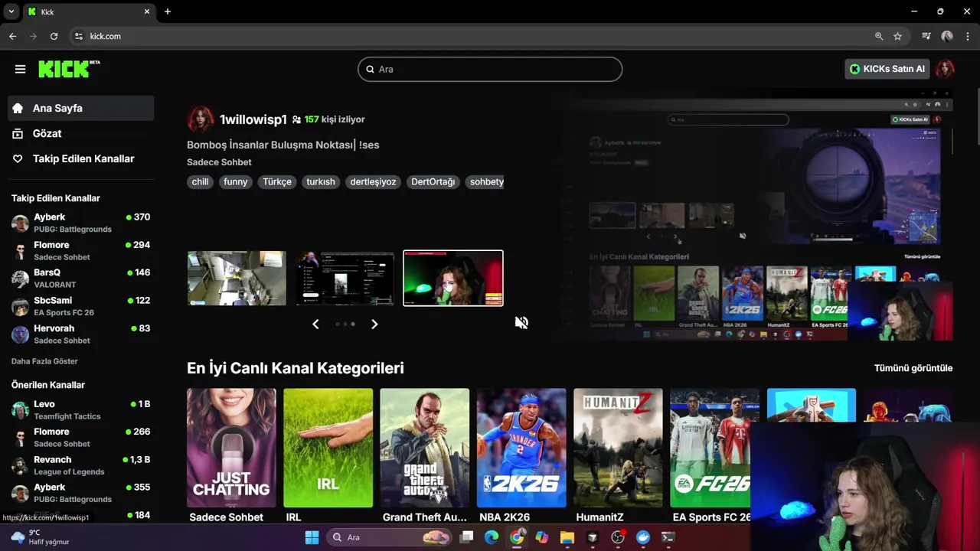Select Ana Sayfa in sidebar

tap(80, 108)
